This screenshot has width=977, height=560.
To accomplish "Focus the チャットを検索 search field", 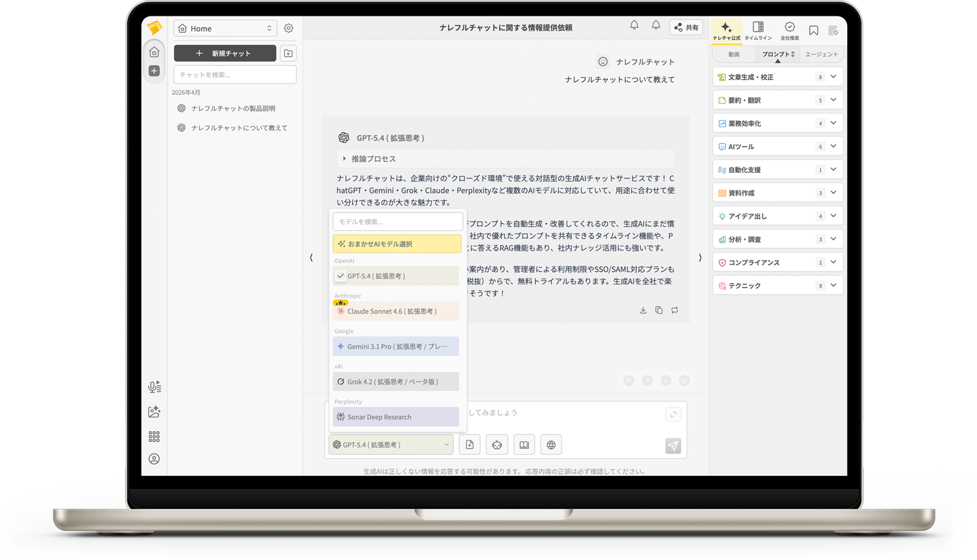I will click(x=235, y=74).
